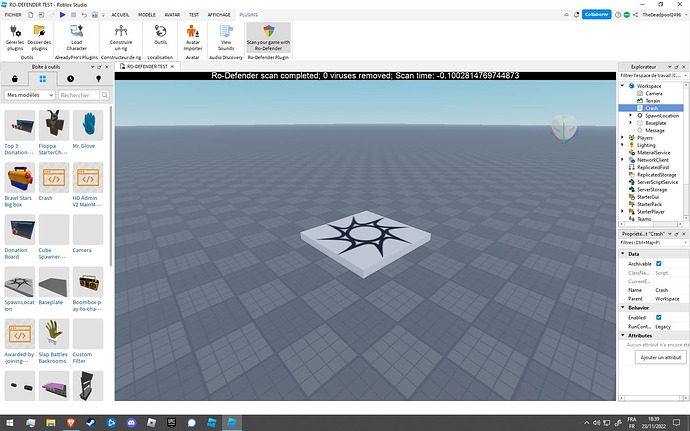The height and width of the screenshot is (431, 690).
Task: Click the Undo arrow in quick toolbar
Action: pos(84,15)
